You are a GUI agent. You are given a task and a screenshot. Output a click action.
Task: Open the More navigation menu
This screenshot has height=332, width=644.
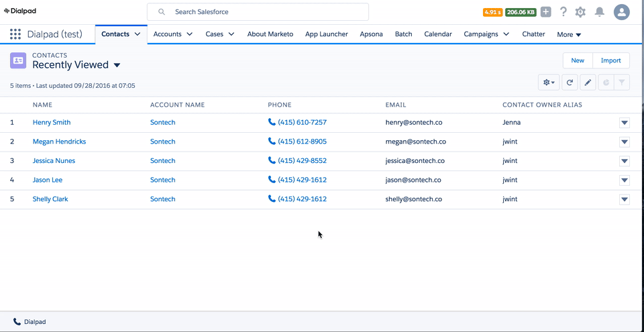click(569, 34)
